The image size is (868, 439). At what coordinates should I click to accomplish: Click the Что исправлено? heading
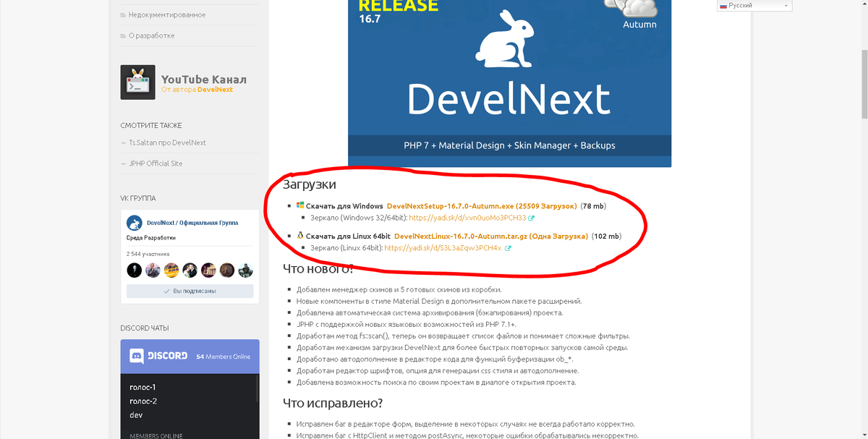[333, 403]
